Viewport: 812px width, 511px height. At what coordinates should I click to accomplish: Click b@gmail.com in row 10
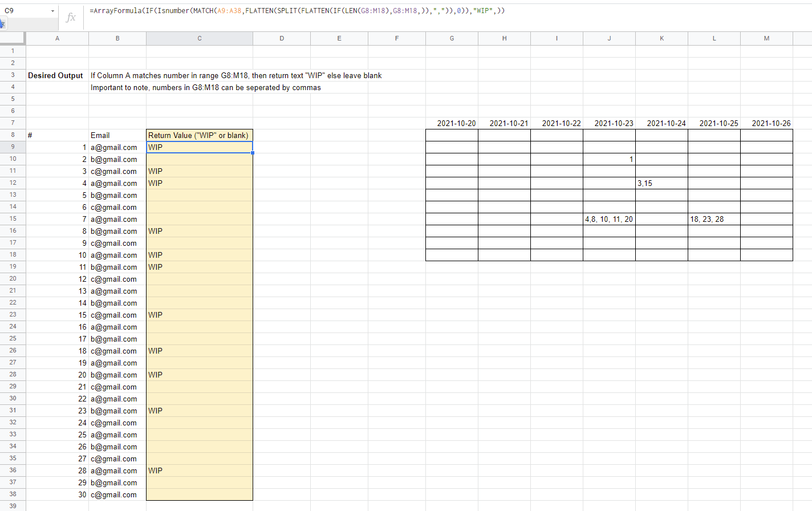tap(117, 159)
